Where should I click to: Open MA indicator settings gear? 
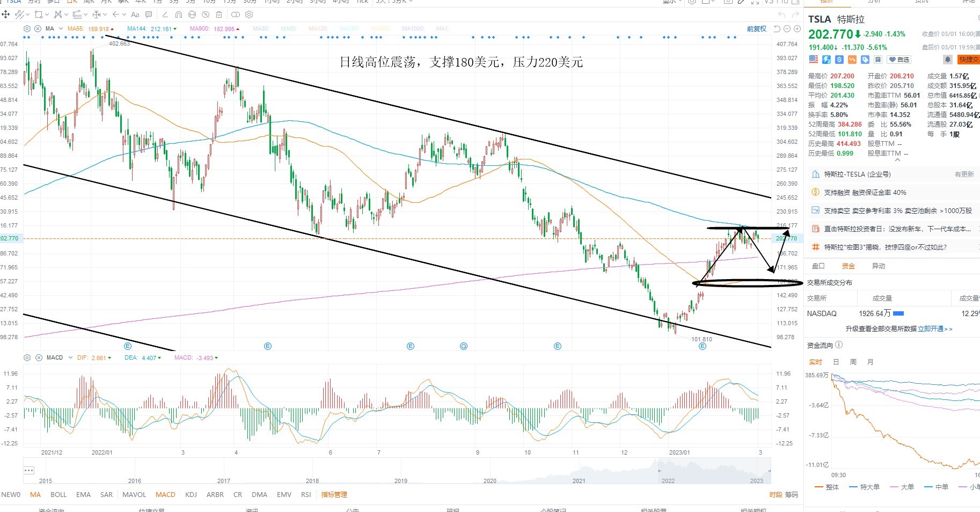(x=27, y=28)
